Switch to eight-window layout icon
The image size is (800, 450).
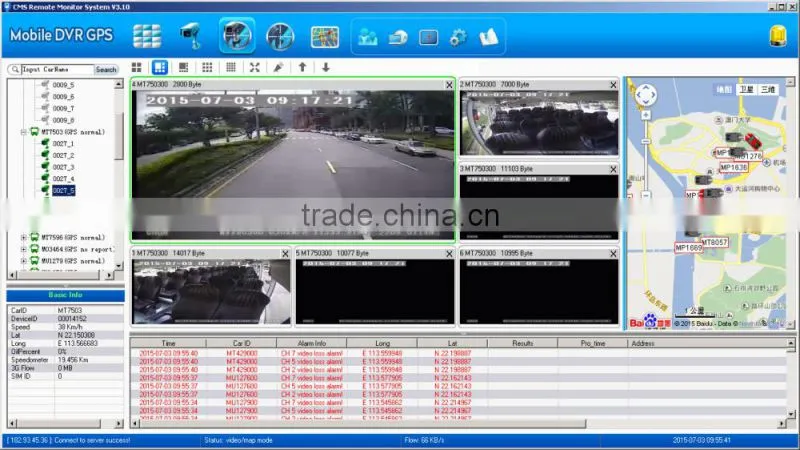(184, 67)
